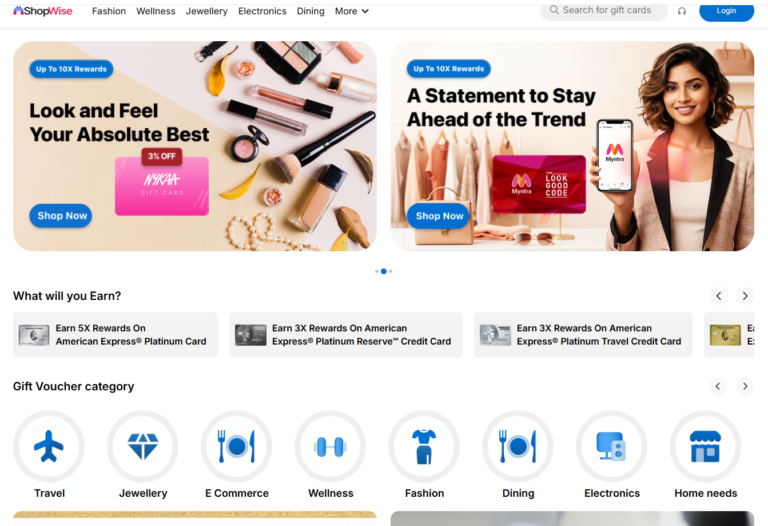The image size is (768, 526).
Task: Open the Travel gift voucher category icon
Action: coord(48,446)
